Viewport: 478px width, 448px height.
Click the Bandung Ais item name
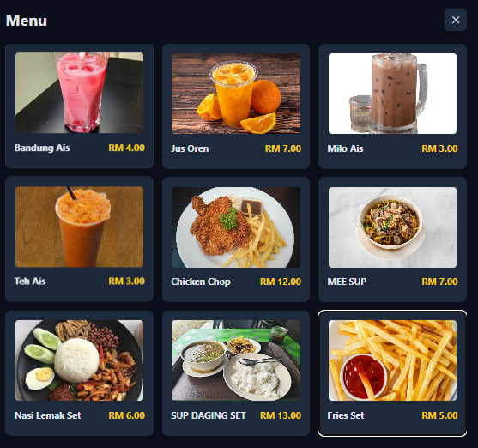42,148
